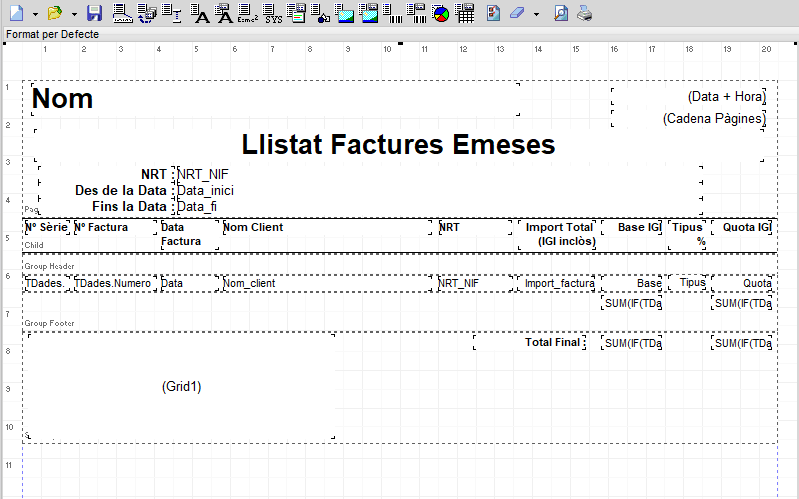Select the 'Quota' detail field
799x499 pixels.
point(741,283)
